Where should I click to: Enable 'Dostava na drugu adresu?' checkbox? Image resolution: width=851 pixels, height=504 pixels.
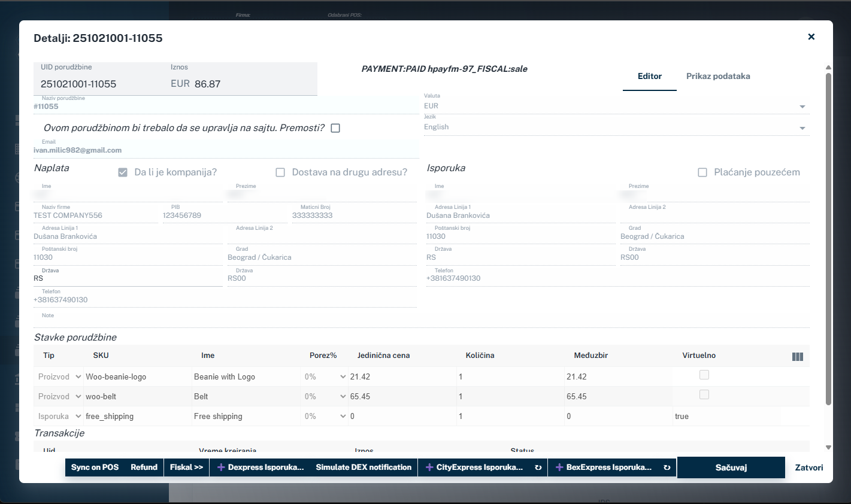coord(280,172)
